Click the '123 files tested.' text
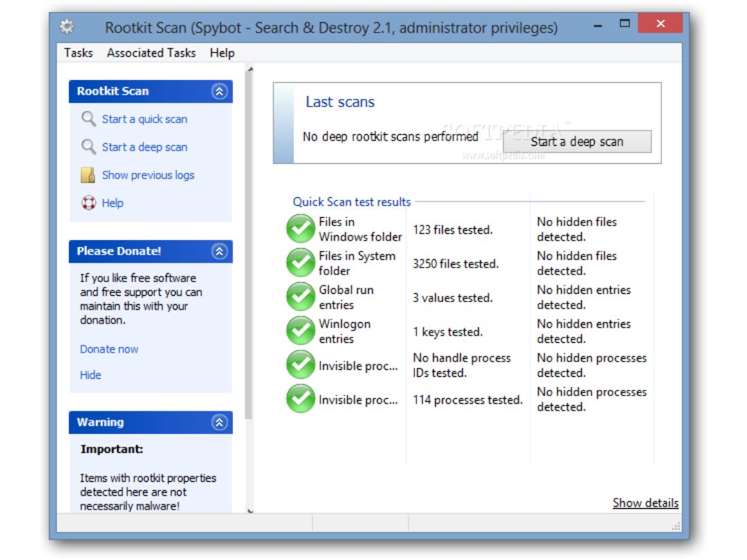747x560 pixels. pos(452,230)
